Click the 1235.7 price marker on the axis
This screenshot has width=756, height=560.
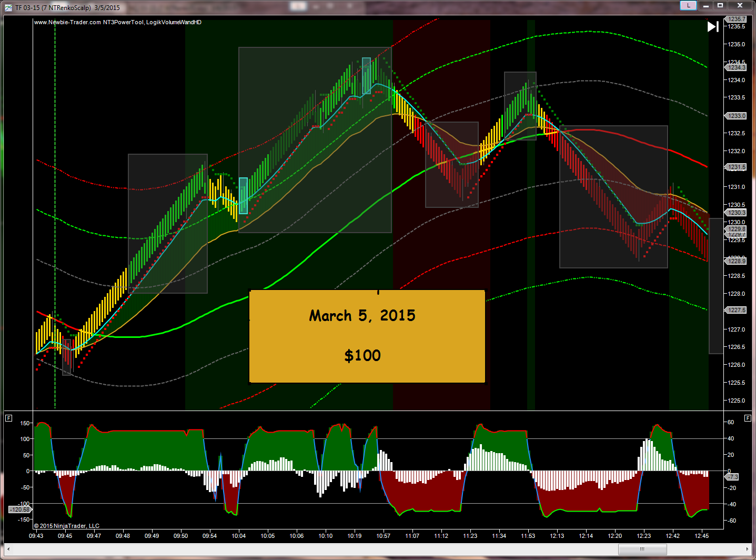(x=736, y=19)
